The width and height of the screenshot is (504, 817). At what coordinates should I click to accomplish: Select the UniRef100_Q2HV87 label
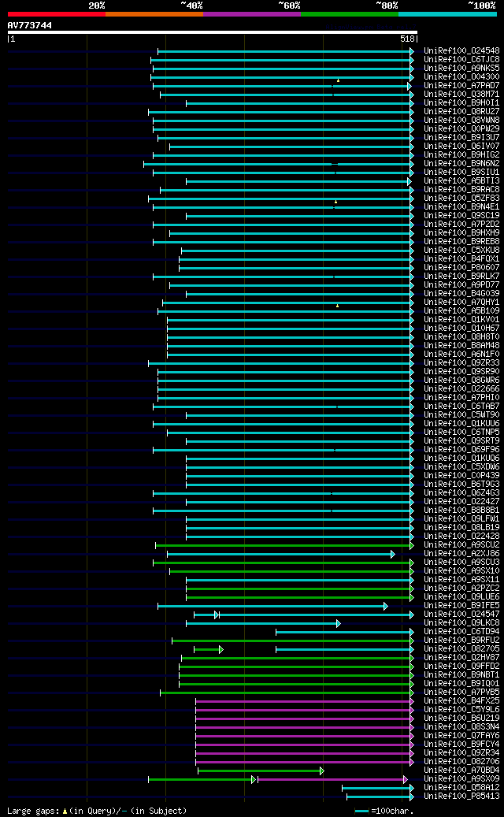coord(461,658)
